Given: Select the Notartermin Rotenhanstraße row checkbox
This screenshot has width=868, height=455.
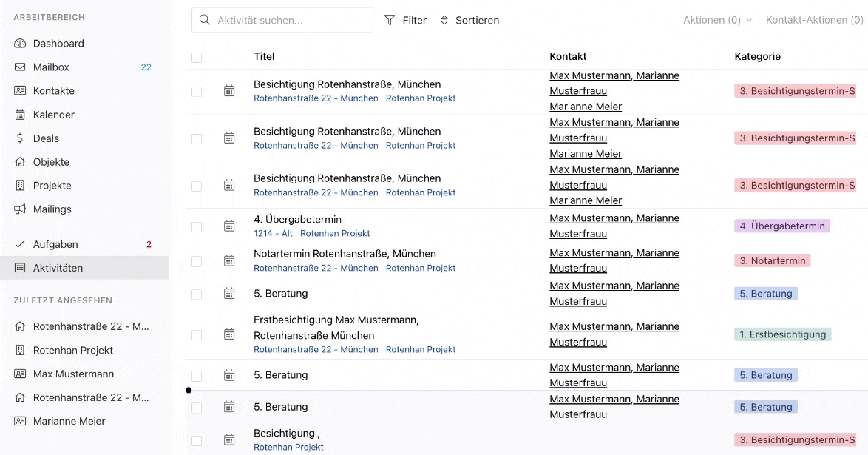Looking at the screenshot, I should [x=197, y=261].
